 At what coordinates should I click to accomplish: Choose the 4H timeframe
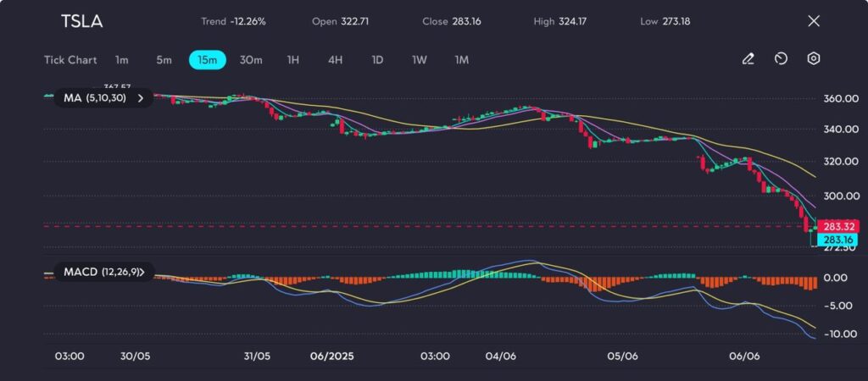335,60
